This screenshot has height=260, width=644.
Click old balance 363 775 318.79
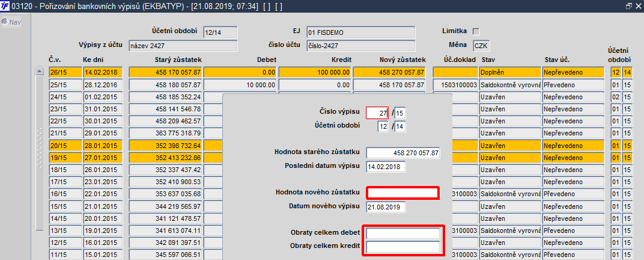[166, 134]
